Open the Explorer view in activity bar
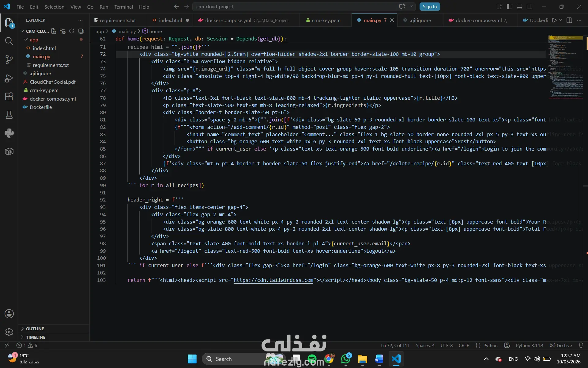This screenshot has width=588, height=368. click(9, 23)
